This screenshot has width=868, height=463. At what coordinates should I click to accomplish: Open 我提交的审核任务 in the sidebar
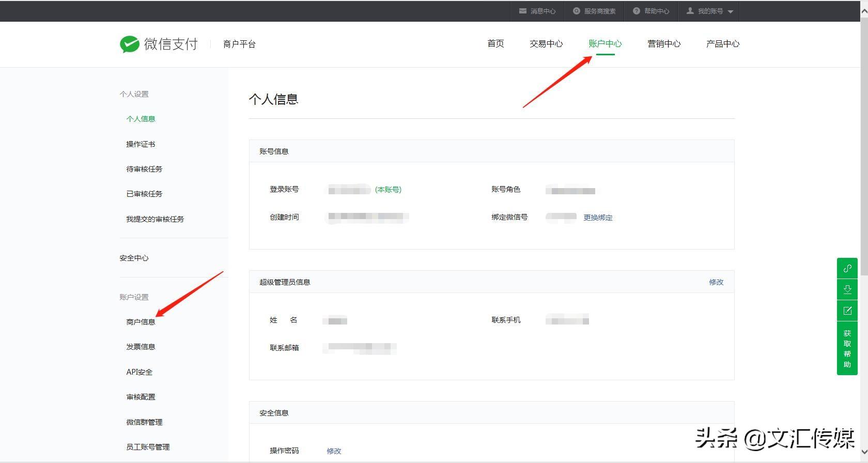point(155,219)
